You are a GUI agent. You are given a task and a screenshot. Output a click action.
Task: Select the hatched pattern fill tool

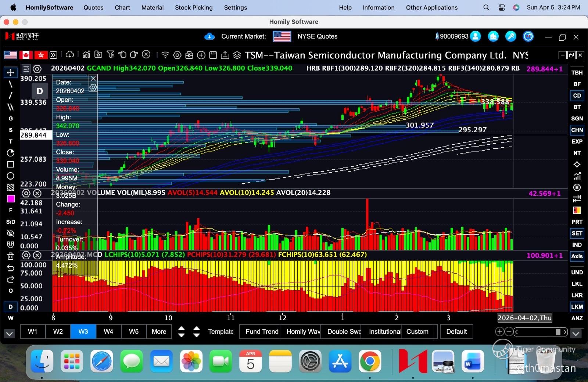click(11, 187)
